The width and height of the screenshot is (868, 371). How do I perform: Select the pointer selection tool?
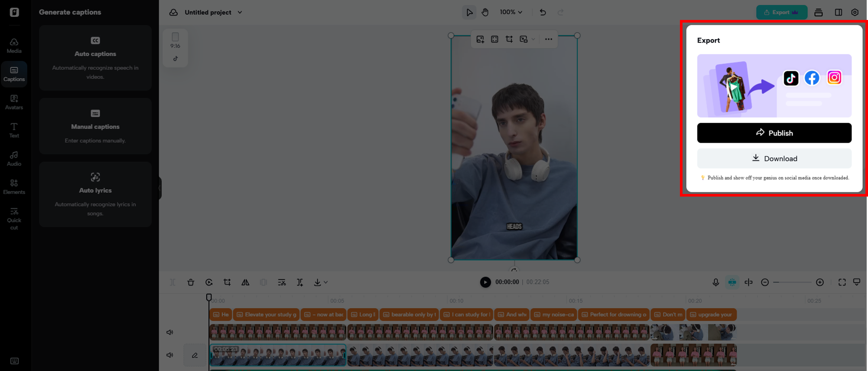[469, 12]
